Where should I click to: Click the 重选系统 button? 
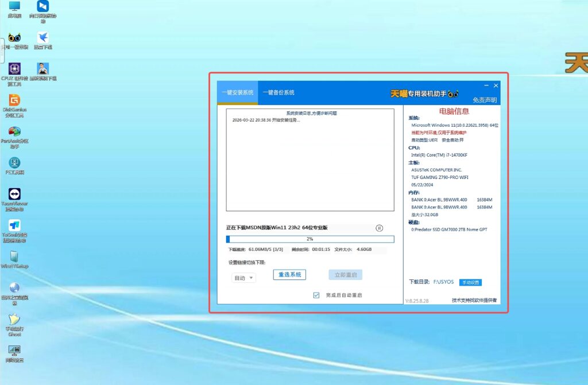[x=289, y=275]
